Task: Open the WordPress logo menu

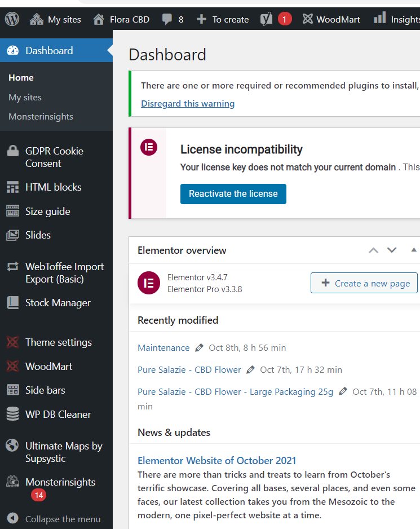Action: (12, 19)
